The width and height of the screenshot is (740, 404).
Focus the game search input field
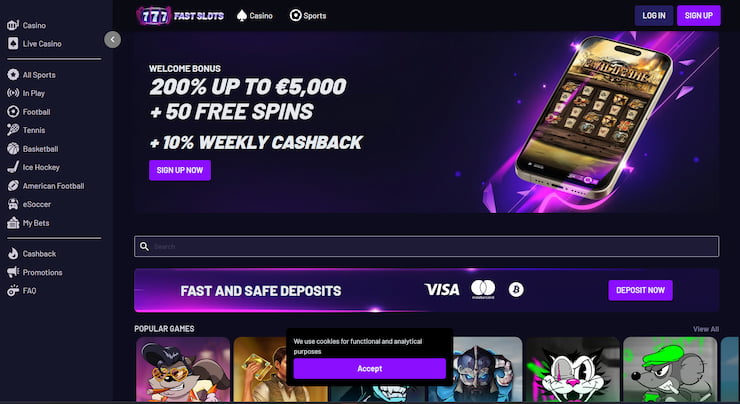click(x=427, y=246)
